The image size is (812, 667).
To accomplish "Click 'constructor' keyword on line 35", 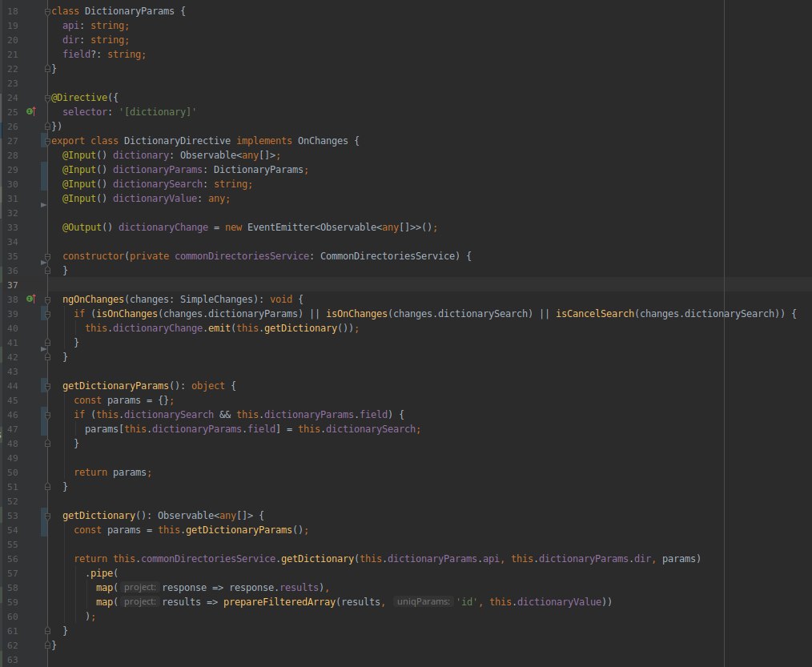I will click(93, 255).
